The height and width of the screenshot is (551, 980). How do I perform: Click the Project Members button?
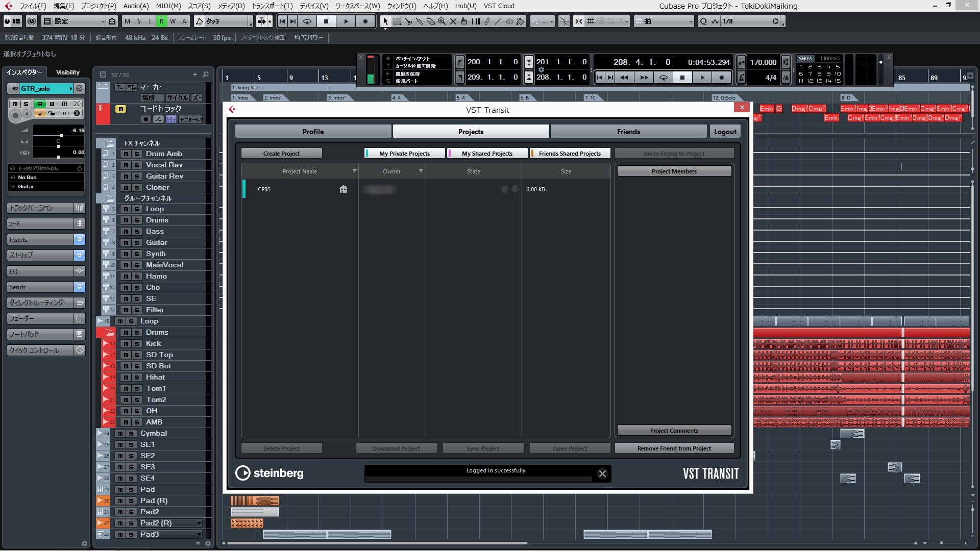pos(674,171)
